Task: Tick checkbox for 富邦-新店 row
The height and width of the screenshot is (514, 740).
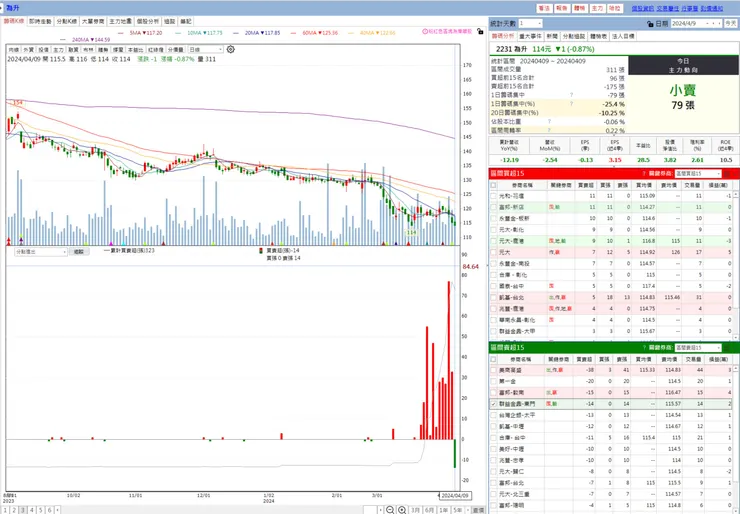Action: pos(494,207)
